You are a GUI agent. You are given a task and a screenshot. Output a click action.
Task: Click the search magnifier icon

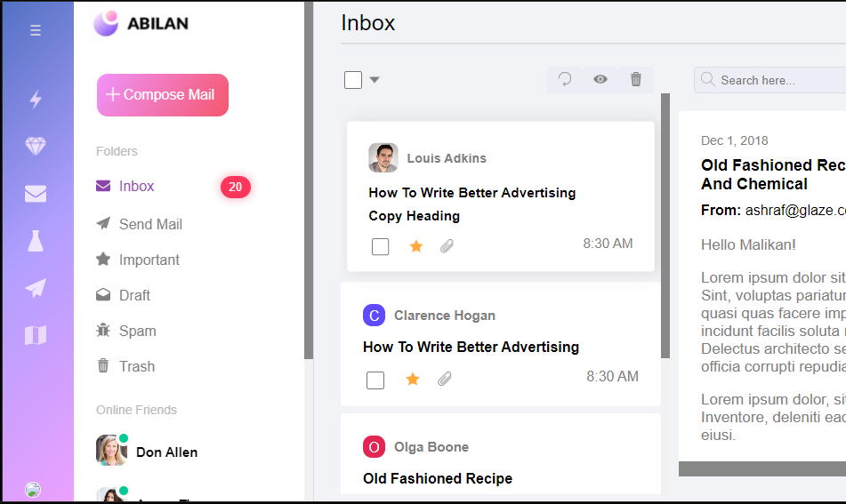(x=707, y=79)
